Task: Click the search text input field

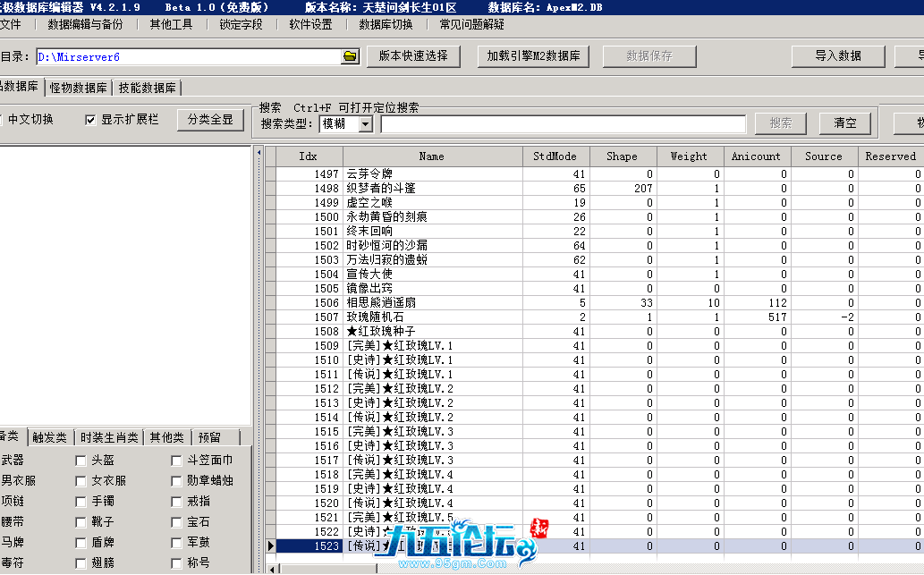Action: pyautogui.click(x=563, y=123)
